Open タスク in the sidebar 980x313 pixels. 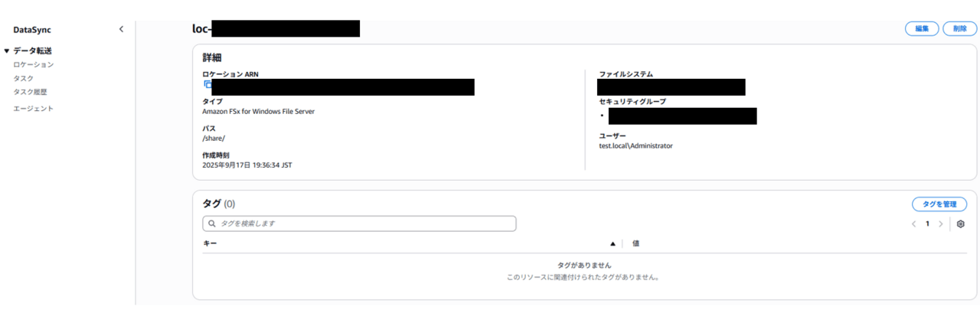tap(23, 78)
